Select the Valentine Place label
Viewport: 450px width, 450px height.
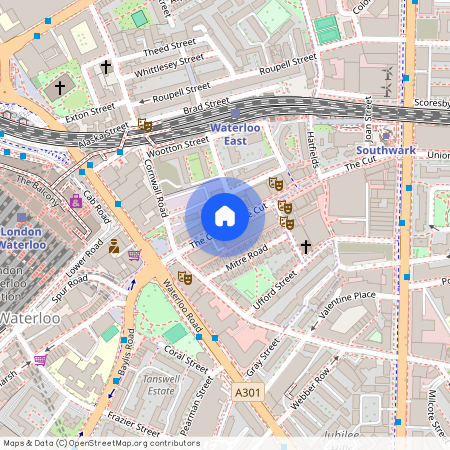click(x=347, y=304)
